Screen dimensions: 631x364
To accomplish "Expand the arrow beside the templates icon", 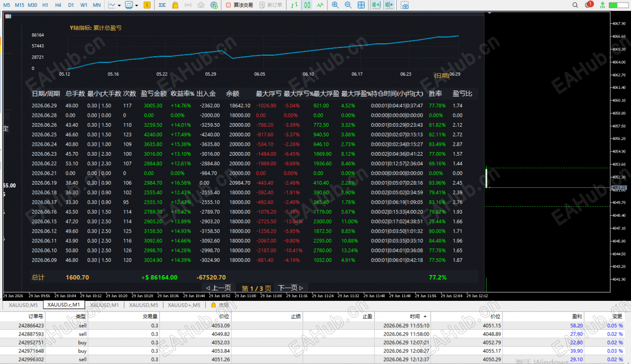I will pyautogui.click(x=137, y=6).
